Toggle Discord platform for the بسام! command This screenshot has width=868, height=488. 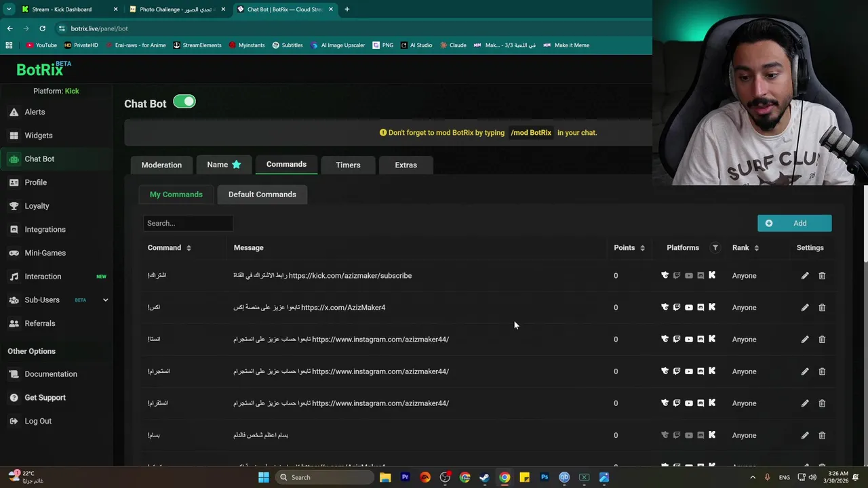[701, 435]
